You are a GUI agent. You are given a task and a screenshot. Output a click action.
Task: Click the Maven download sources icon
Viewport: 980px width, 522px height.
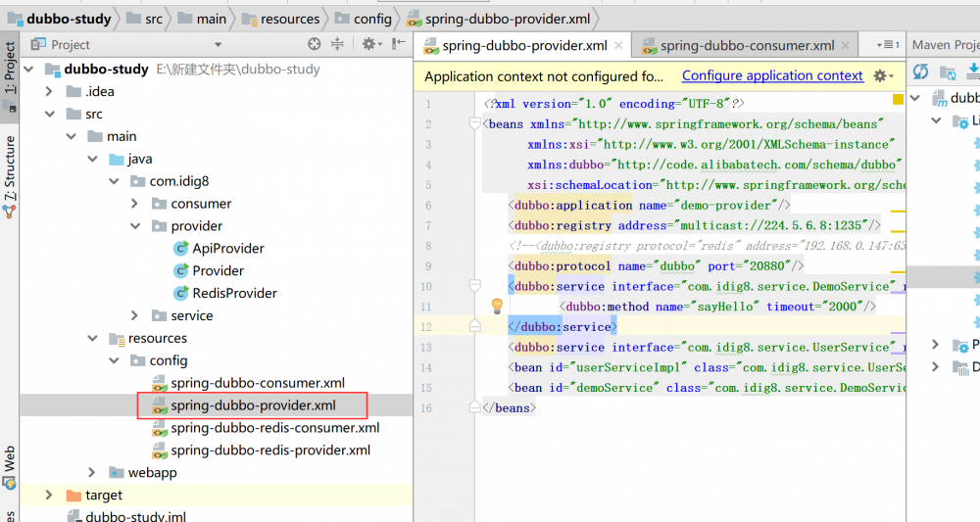[973, 71]
